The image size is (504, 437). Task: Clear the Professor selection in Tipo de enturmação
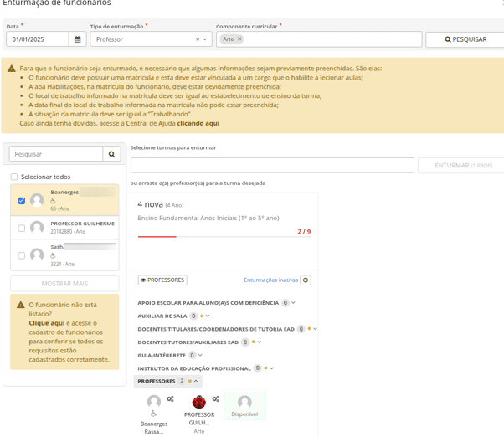click(x=198, y=39)
